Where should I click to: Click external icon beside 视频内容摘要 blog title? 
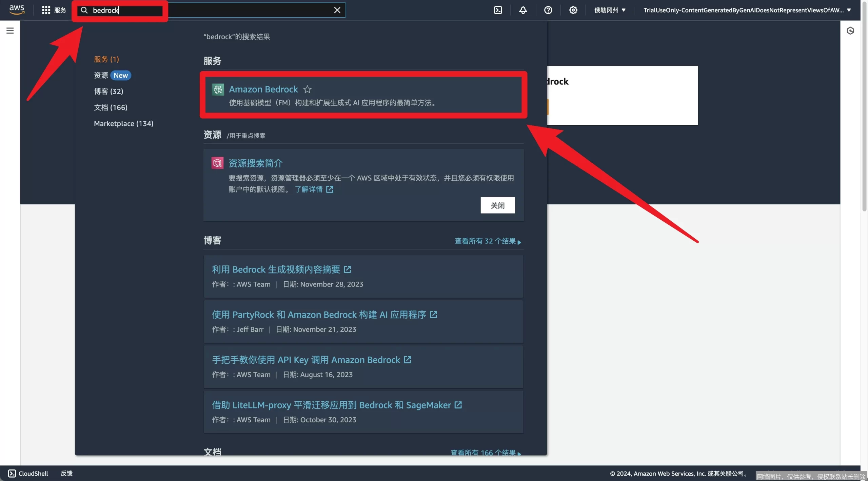pyautogui.click(x=347, y=269)
